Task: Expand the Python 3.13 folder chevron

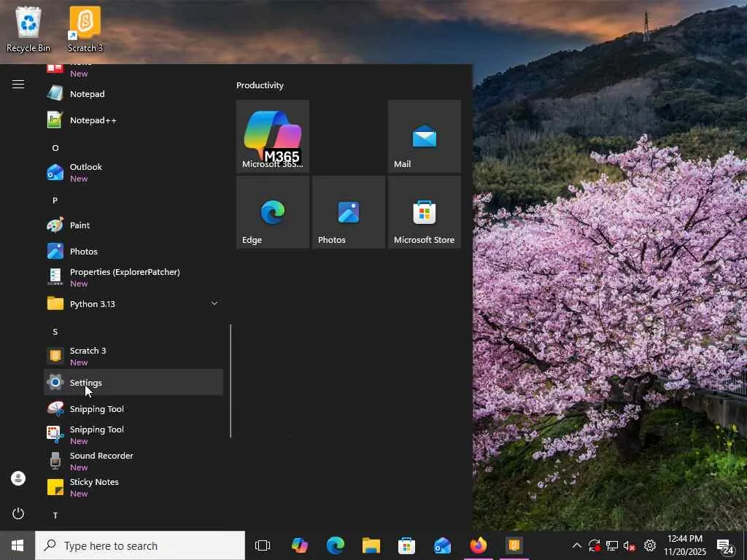Action: (214, 303)
